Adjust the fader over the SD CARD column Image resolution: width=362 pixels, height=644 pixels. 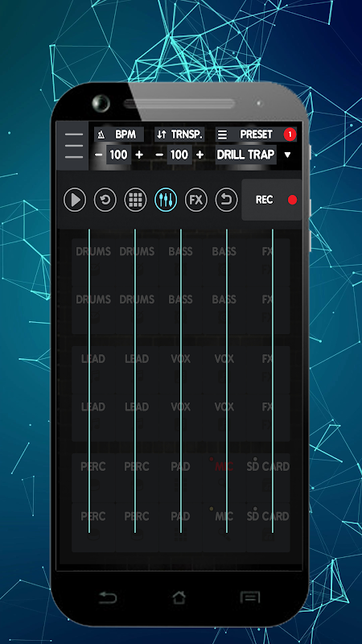point(273,381)
